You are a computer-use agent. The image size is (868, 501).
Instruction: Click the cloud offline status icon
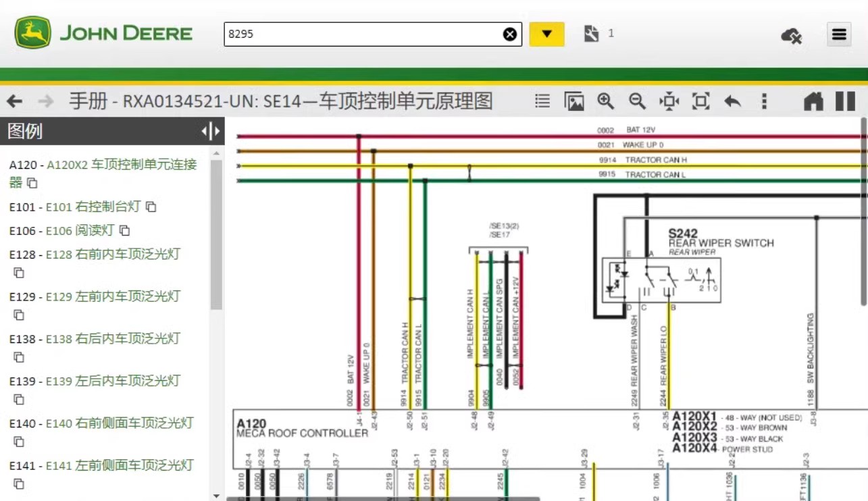tap(792, 35)
